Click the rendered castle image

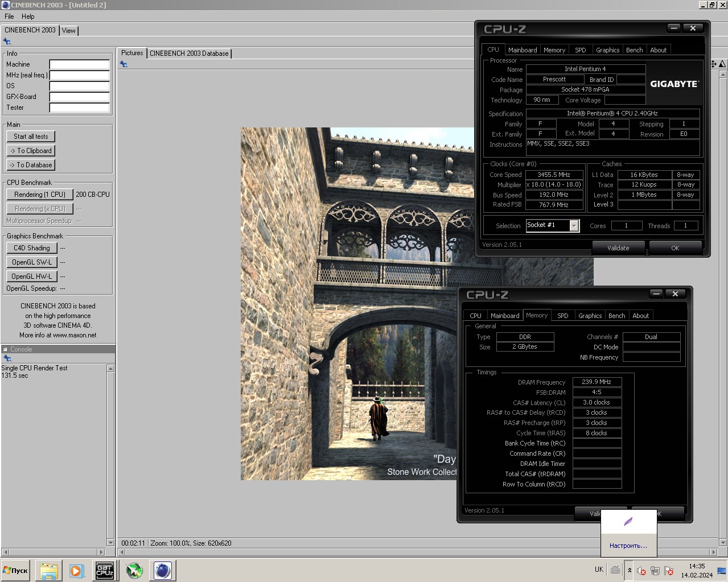[357, 304]
